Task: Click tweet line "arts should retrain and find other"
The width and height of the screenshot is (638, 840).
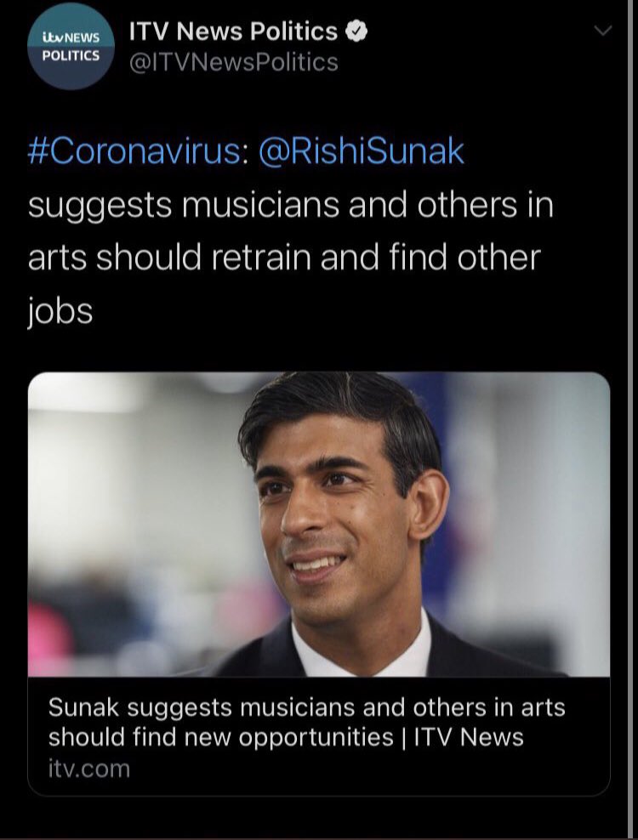Action: pyautogui.click(x=284, y=258)
